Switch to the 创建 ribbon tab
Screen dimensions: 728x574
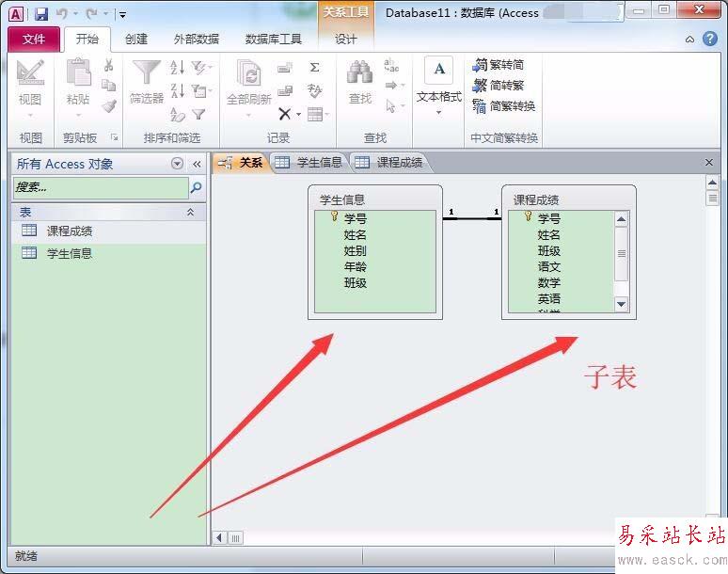click(x=136, y=39)
